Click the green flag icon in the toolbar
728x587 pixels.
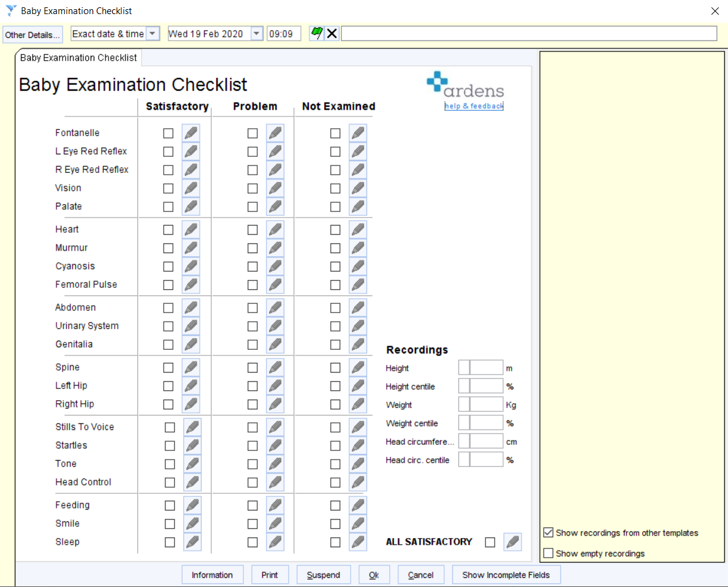coord(317,33)
